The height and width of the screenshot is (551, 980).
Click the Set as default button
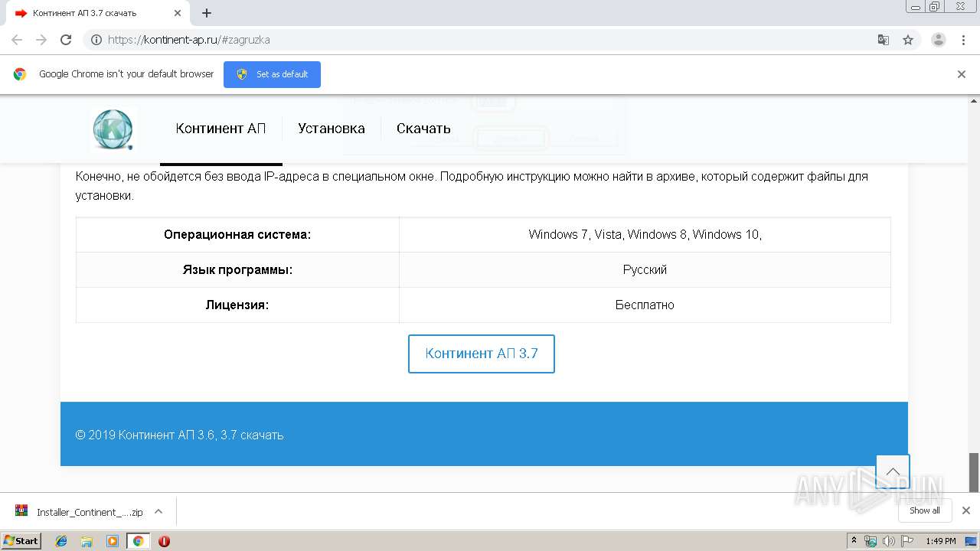[x=272, y=74]
